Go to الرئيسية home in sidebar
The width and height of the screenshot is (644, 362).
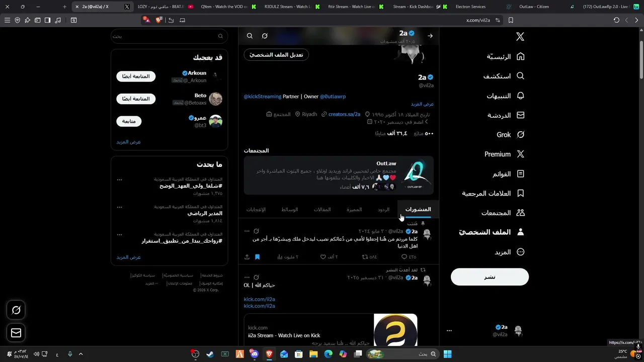[x=506, y=56]
